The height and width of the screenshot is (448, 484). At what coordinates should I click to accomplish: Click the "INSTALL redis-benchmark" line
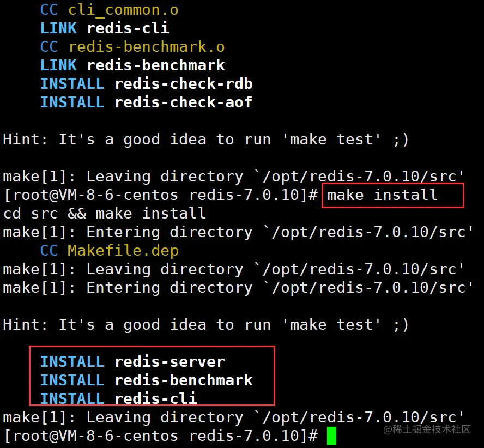point(147,380)
